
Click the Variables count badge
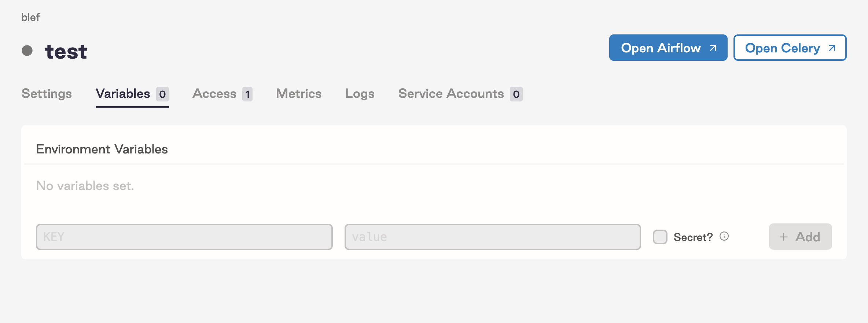162,94
